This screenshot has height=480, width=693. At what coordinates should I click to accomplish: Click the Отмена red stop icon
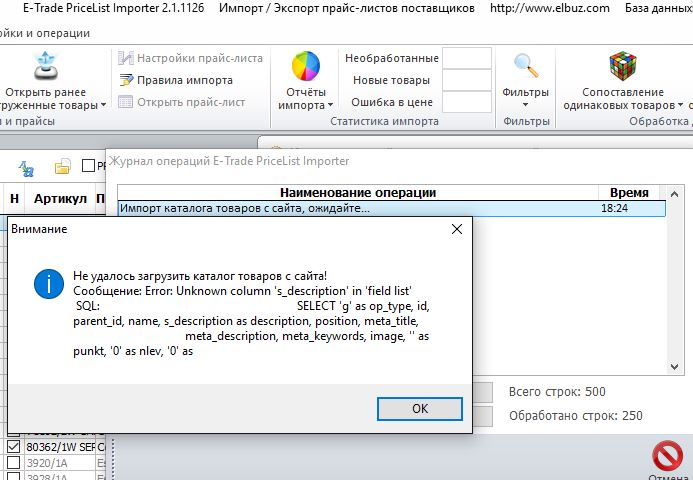tap(667, 456)
